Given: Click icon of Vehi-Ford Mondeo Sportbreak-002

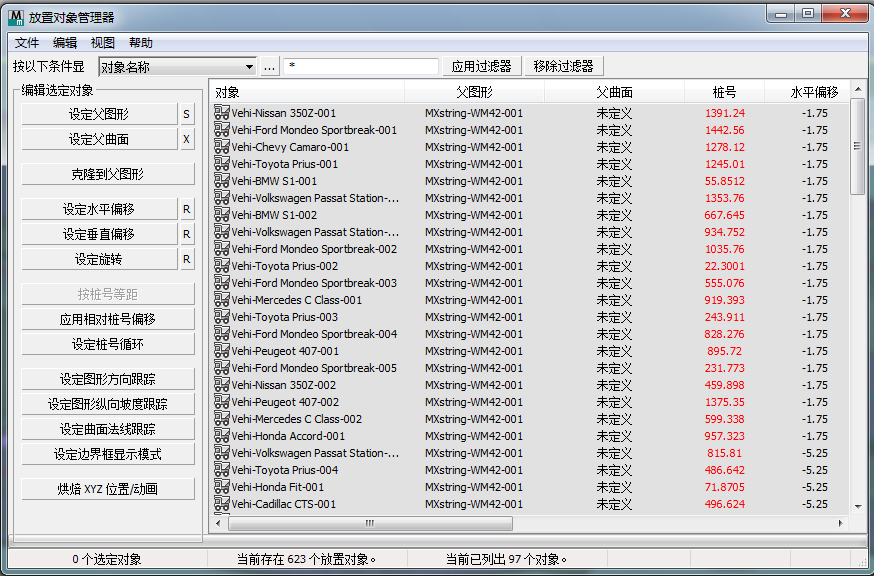Looking at the screenshot, I should coord(221,249).
